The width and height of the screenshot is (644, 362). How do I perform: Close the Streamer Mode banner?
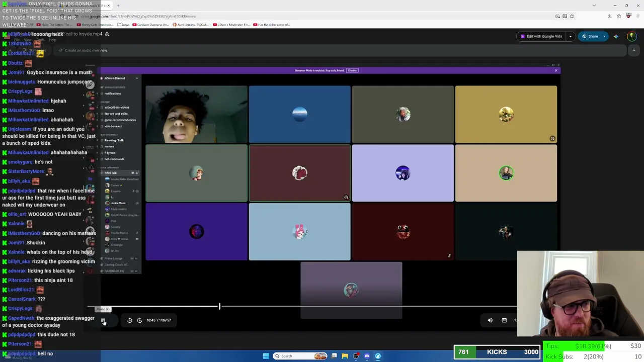tap(556, 70)
